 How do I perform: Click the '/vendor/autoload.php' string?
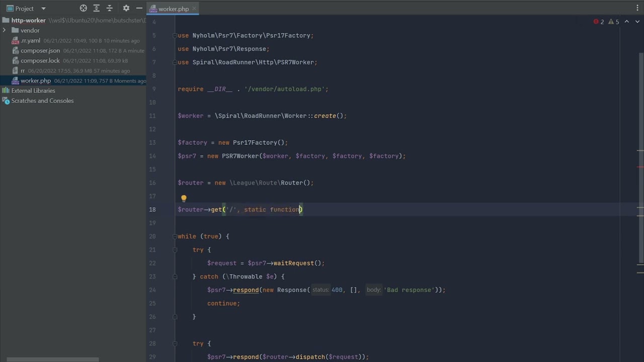coord(284,89)
